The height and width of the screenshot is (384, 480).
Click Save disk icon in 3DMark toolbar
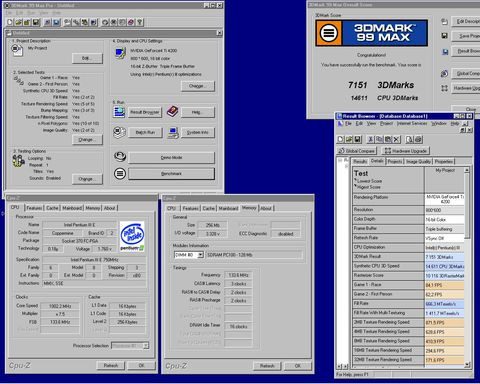pyautogui.click(x=36, y=22)
